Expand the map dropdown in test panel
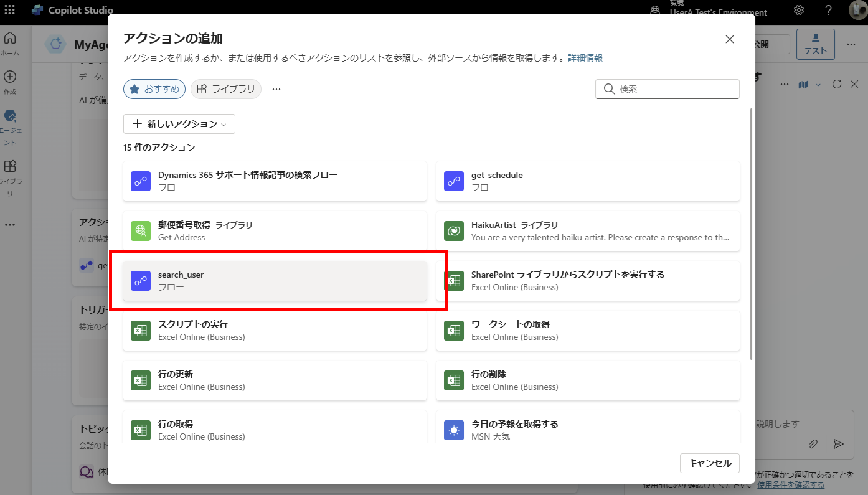The image size is (868, 495). 818,85
